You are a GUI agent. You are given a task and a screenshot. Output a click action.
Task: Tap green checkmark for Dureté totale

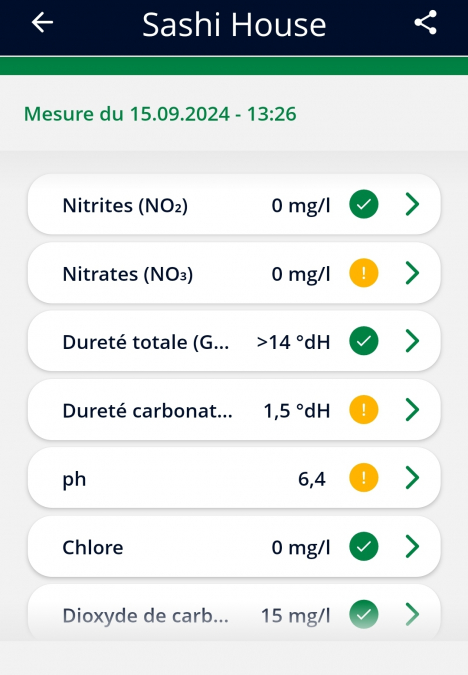[x=364, y=341]
